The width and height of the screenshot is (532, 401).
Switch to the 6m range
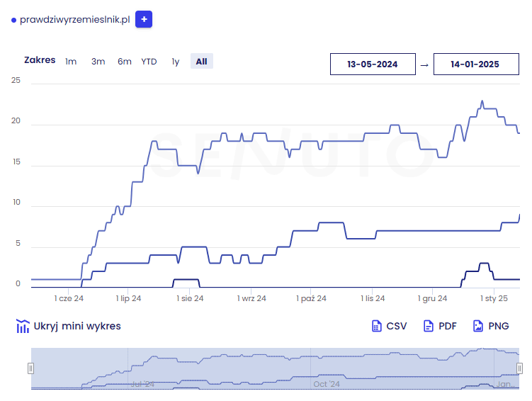click(125, 62)
